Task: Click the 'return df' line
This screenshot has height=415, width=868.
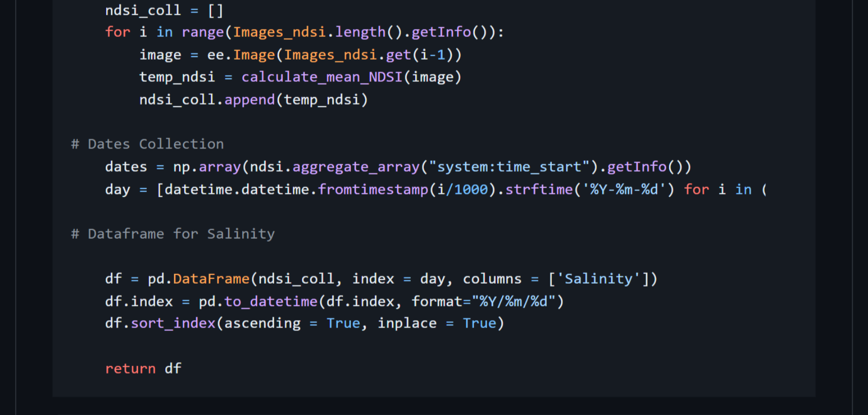Action: coord(143,368)
